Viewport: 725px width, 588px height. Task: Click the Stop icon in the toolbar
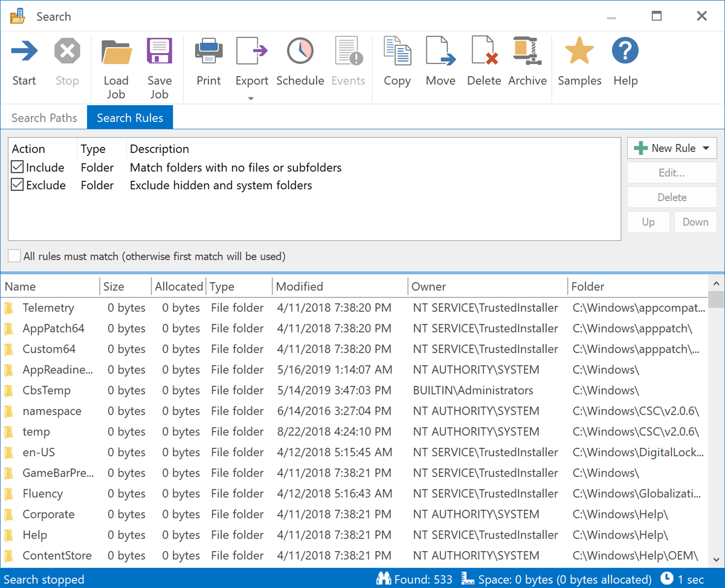pyautogui.click(x=67, y=51)
